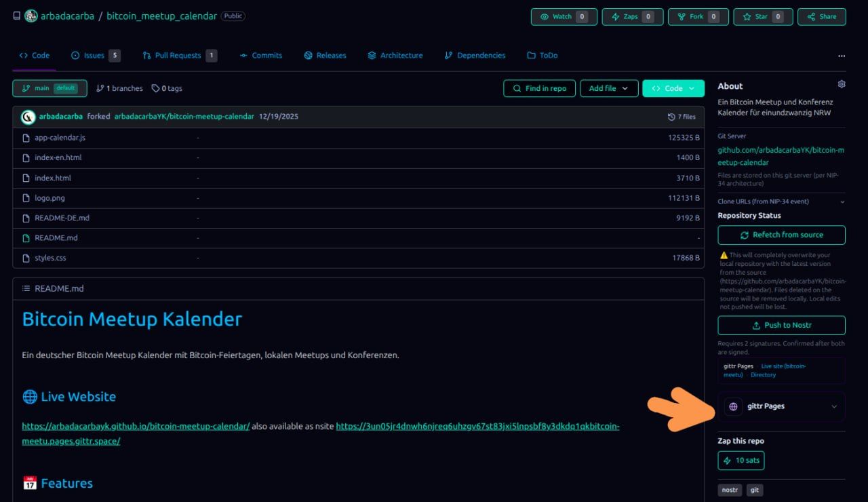Open file README-DE.md

62,218
